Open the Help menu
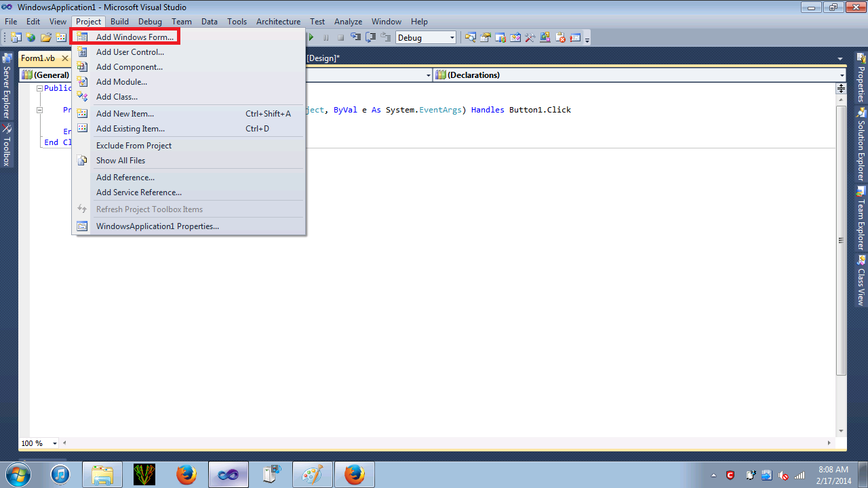Image resolution: width=868 pixels, height=488 pixels. pyautogui.click(x=419, y=22)
